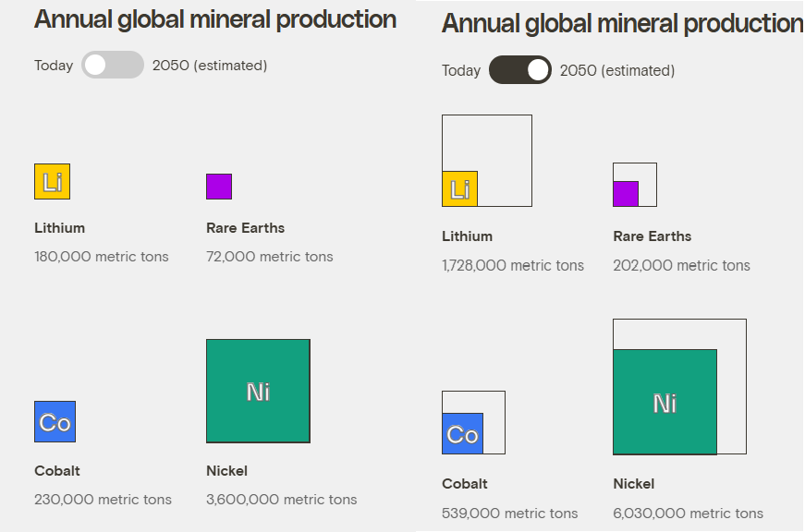The width and height of the screenshot is (805, 532).
Task: Click the 'Lithium' label above 180,000 metric tons
Action: click(60, 228)
